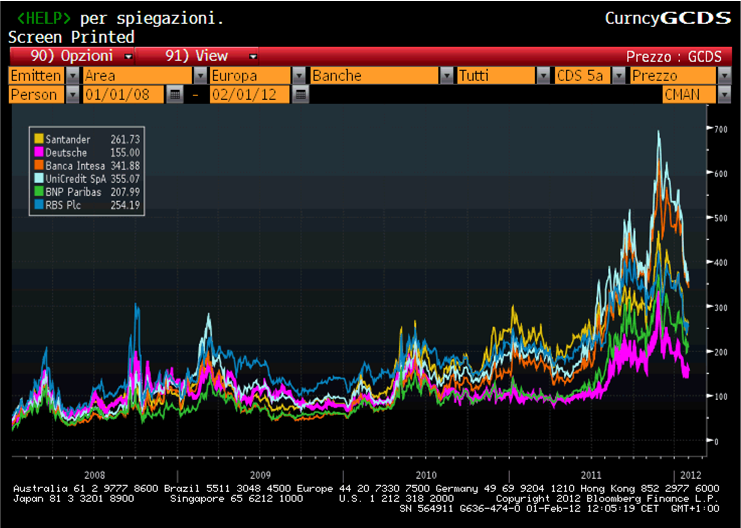Select the UniCredit SpA legend label
The height and width of the screenshot is (528, 741).
pyautogui.click(x=76, y=179)
